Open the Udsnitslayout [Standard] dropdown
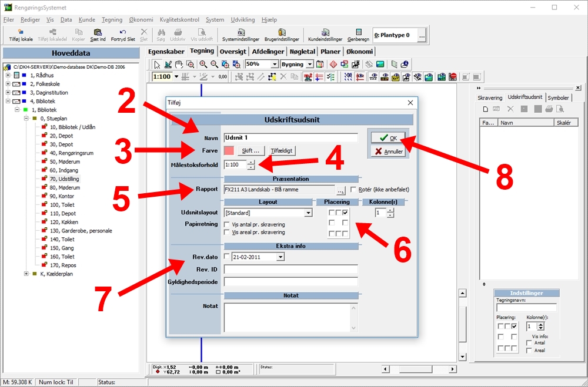 point(308,213)
